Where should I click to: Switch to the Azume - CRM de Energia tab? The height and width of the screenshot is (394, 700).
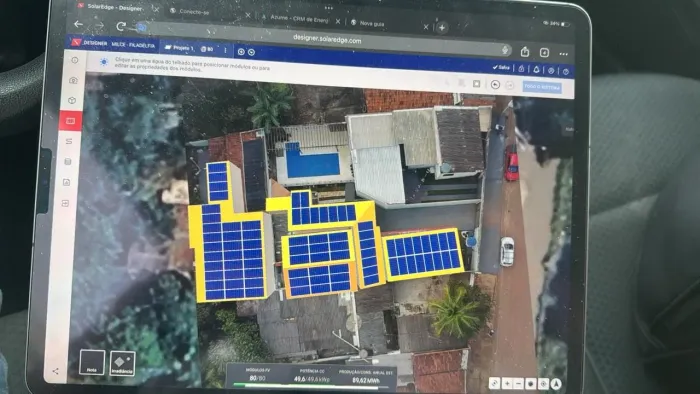click(298, 18)
